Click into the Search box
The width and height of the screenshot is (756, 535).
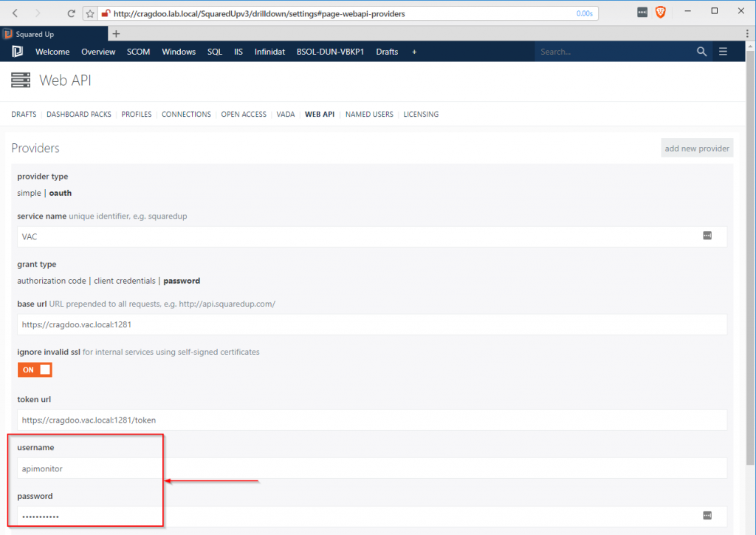(615, 52)
